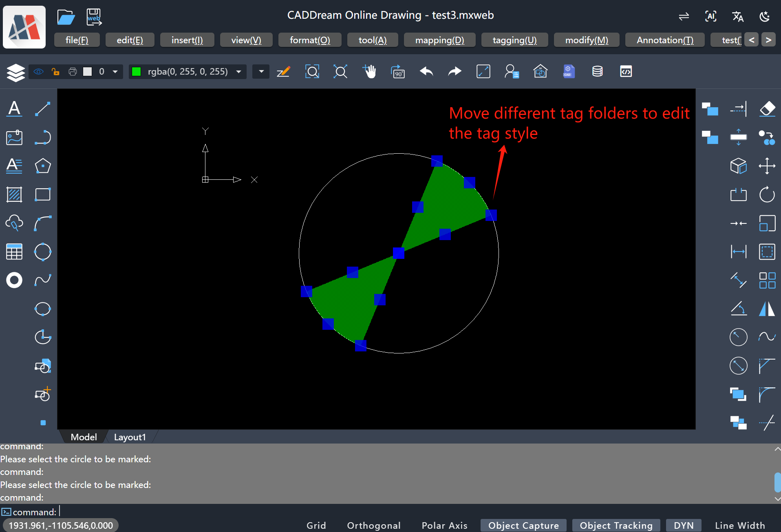Redo the last action
Image resolution: width=781 pixels, height=532 pixels.
(455, 72)
